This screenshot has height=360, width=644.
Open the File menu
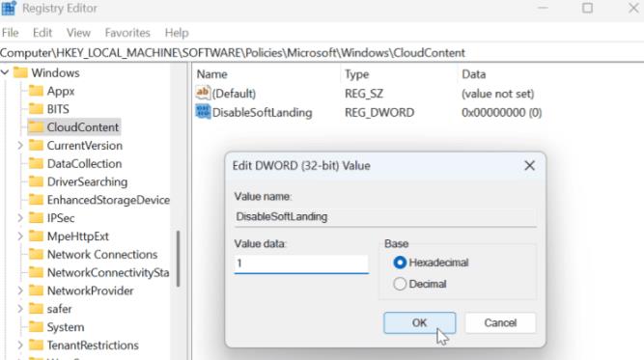(x=11, y=33)
